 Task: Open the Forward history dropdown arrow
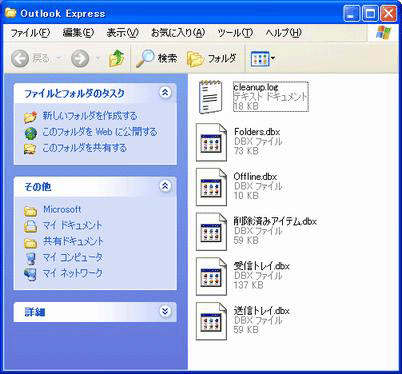coord(98,59)
